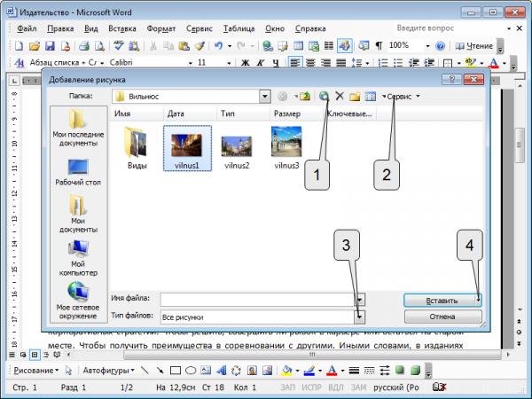Click the Чтение reading mode button

474,46
